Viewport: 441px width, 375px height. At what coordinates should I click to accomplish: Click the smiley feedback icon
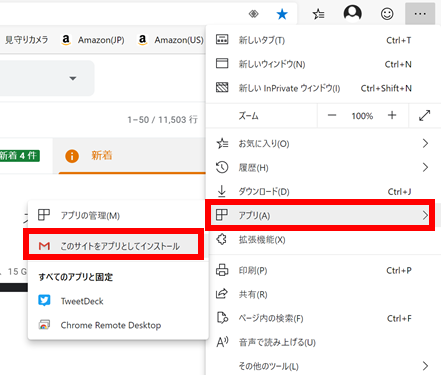point(387,14)
